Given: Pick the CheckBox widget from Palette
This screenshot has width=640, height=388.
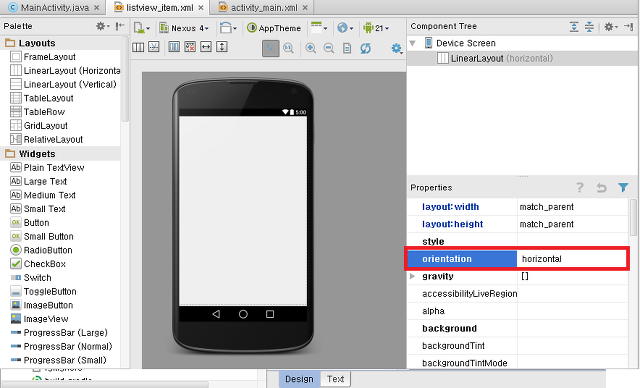Looking at the screenshot, I should [38, 264].
